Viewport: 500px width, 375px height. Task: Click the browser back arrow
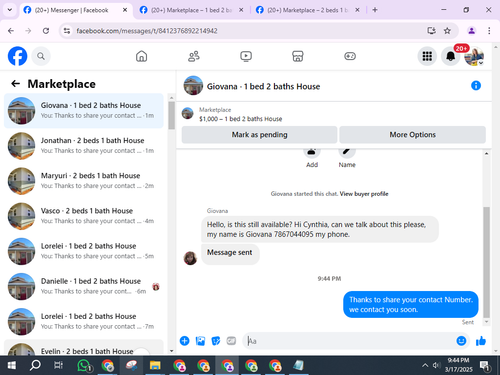tap(11, 31)
